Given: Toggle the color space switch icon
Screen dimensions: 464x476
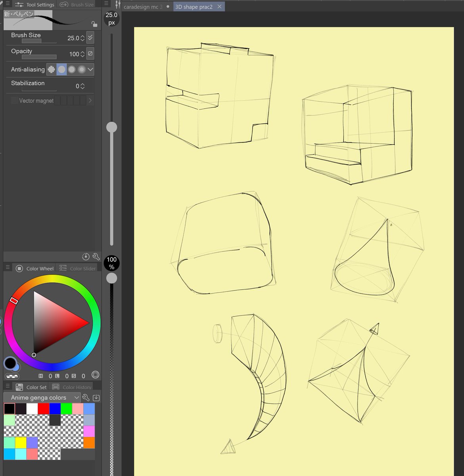Looking at the screenshot, I should 95,375.
